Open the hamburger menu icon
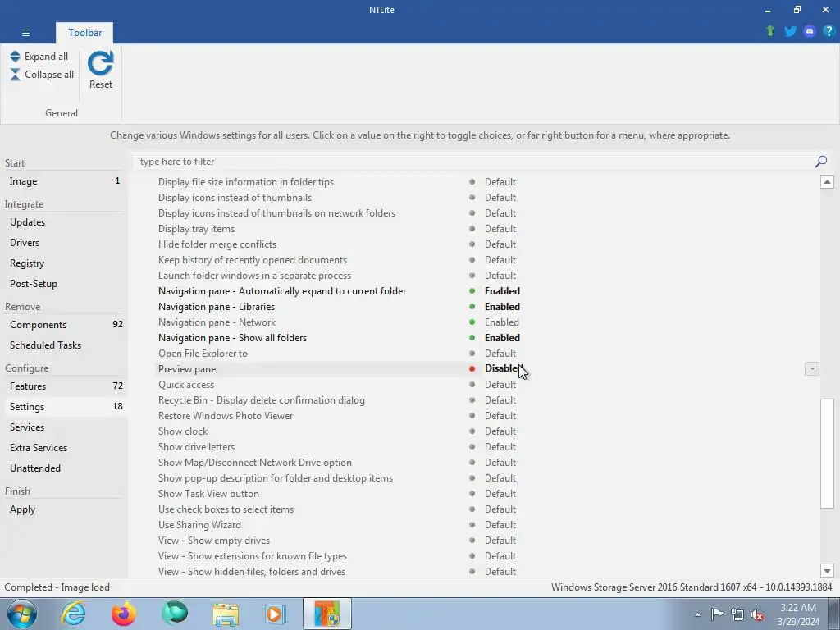 coord(25,33)
